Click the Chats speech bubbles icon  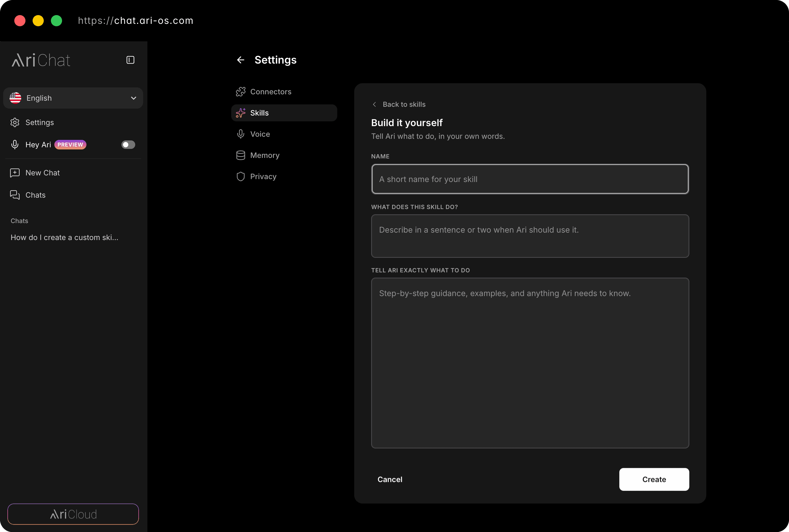pos(15,195)
